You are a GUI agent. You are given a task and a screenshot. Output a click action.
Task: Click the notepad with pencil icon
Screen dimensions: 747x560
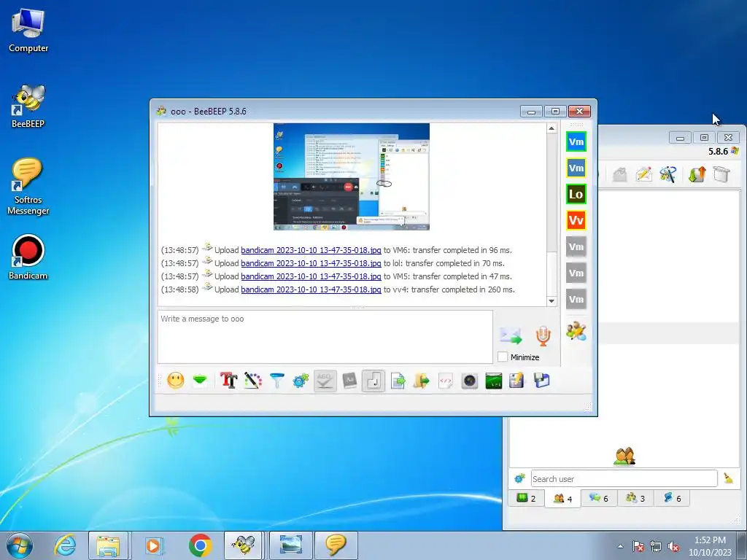click(517, 381)
